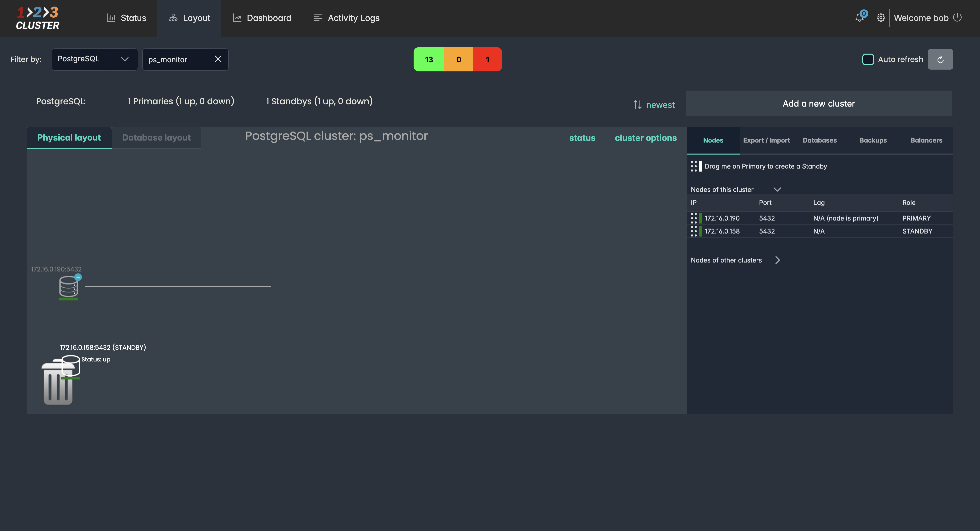The height and width of the screenshot is (531, 980).
Task: Collapse primary node using minus badge
Action: click(78, 277)
